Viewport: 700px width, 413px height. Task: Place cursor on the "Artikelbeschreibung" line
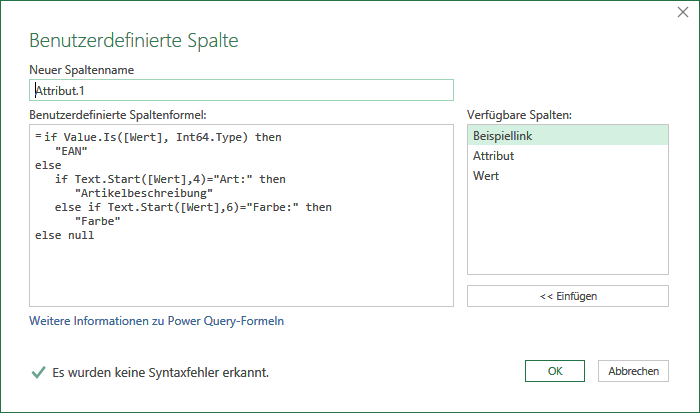(144, 193)
